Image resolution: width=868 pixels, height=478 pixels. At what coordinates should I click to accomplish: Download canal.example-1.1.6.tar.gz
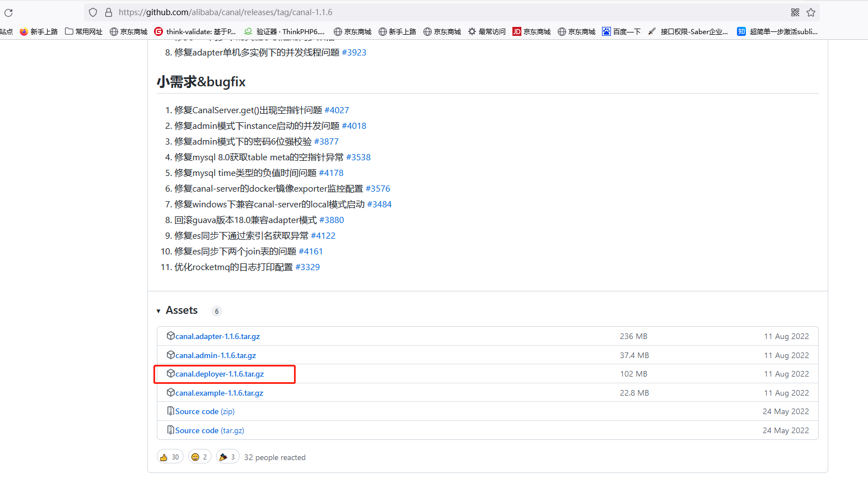(x=219, y=393)
